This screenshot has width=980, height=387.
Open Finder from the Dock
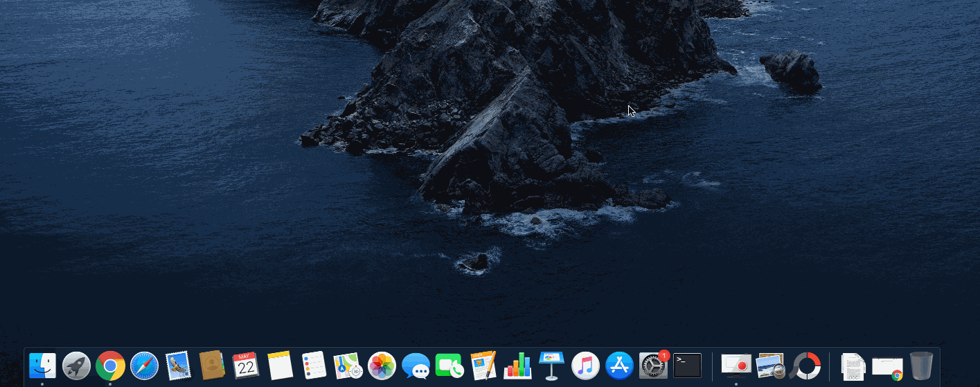42,366
